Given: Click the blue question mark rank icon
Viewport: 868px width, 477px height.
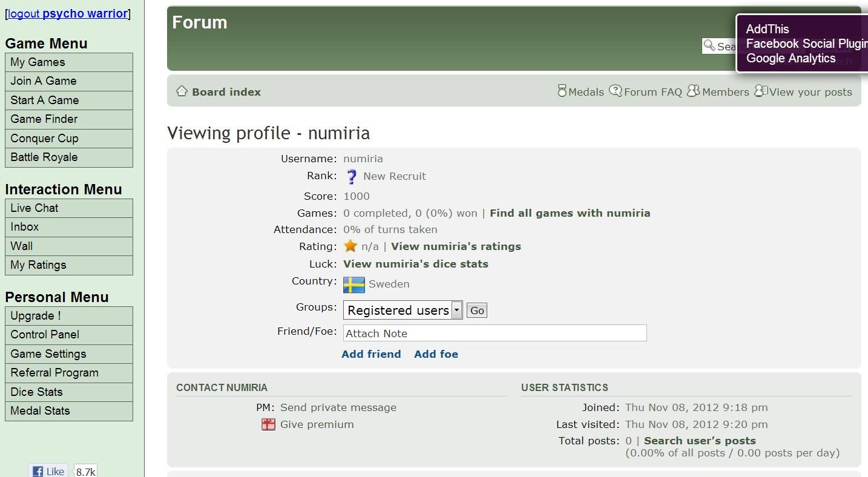Looking at the screenshot, I should click(x=352, y=177).
